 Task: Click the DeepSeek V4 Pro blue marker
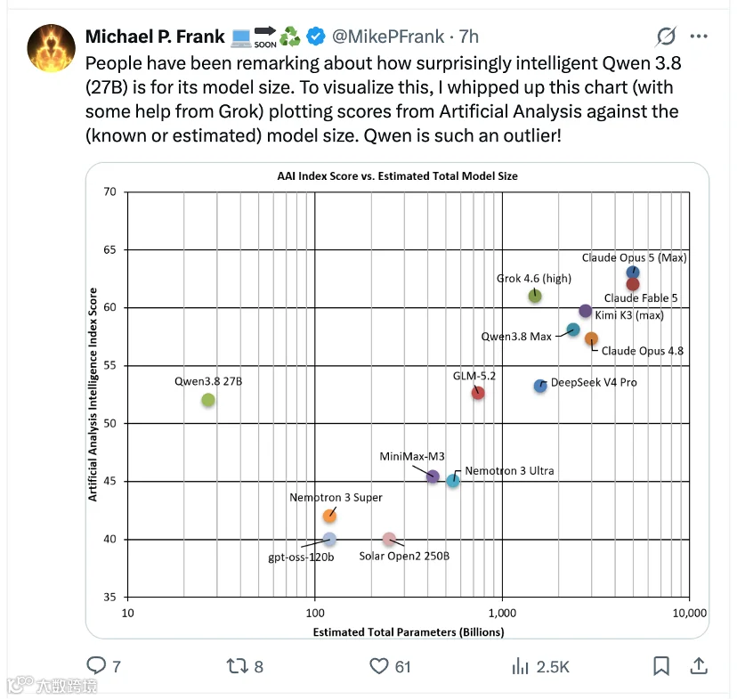(x=540, y=386)
